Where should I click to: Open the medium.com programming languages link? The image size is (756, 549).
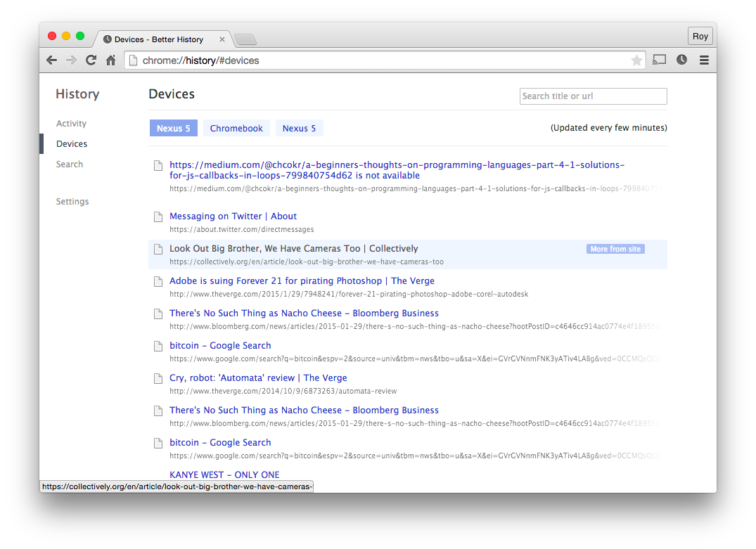click(x=397, y=170)
